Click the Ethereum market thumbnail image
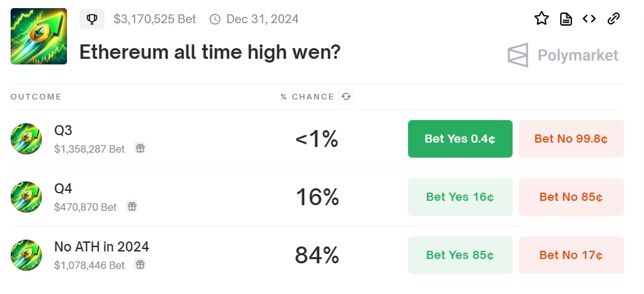 pyautogui.click(x=39, y=36)
